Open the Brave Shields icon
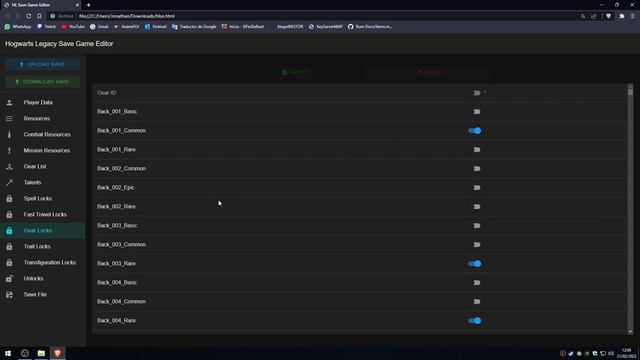This screenshot has width=640, height=360. coord(609,16)
